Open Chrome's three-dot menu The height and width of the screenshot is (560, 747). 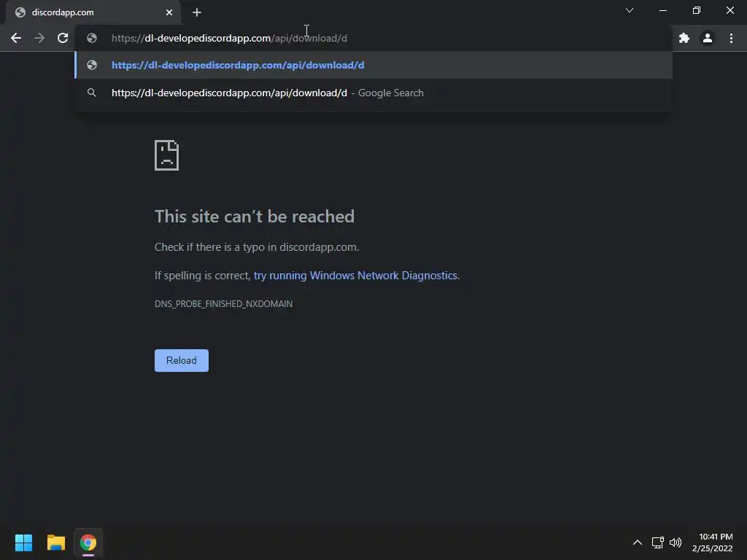coord(731,38)
